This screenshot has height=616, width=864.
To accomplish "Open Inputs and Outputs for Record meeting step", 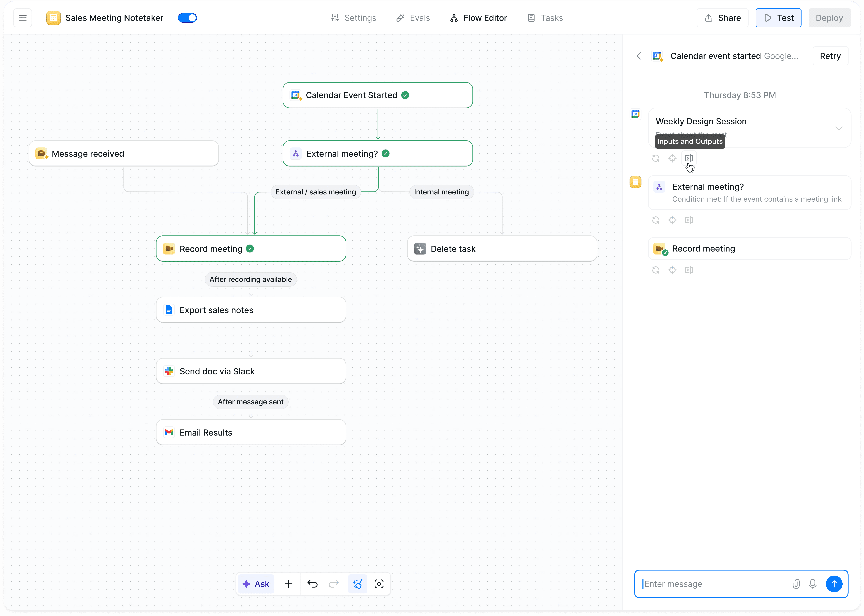I will 689,270.
